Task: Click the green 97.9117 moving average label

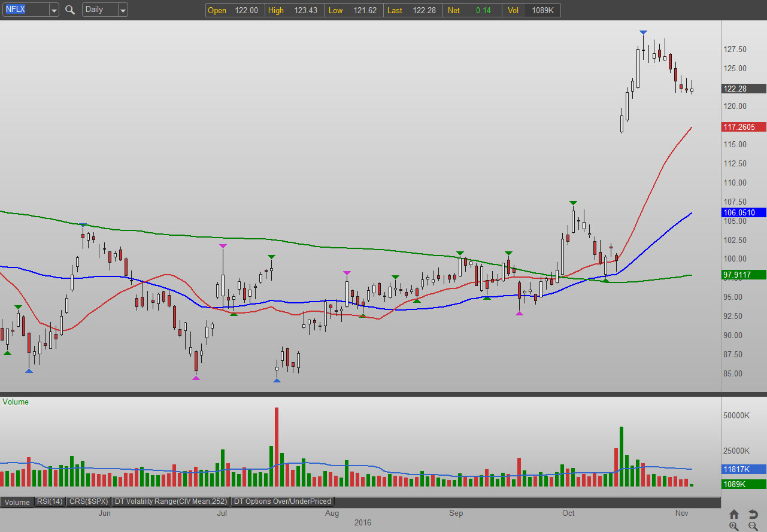Action: (744, 275)
